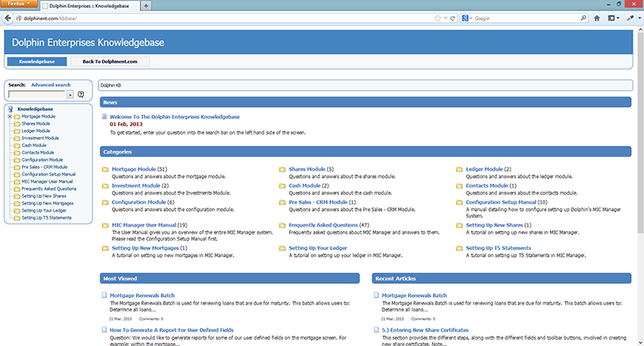
Task: Submit knowledgebase search with arrow button
Action: coord(70,95)
